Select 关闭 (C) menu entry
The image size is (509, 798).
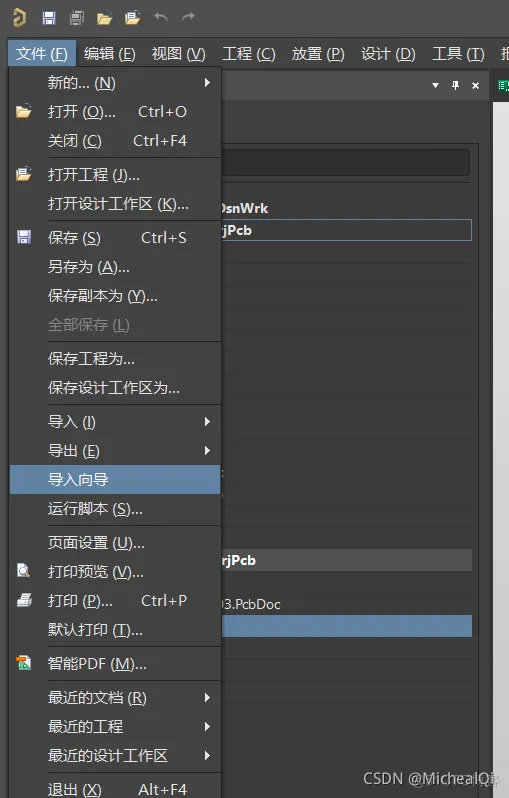[115, 140]
